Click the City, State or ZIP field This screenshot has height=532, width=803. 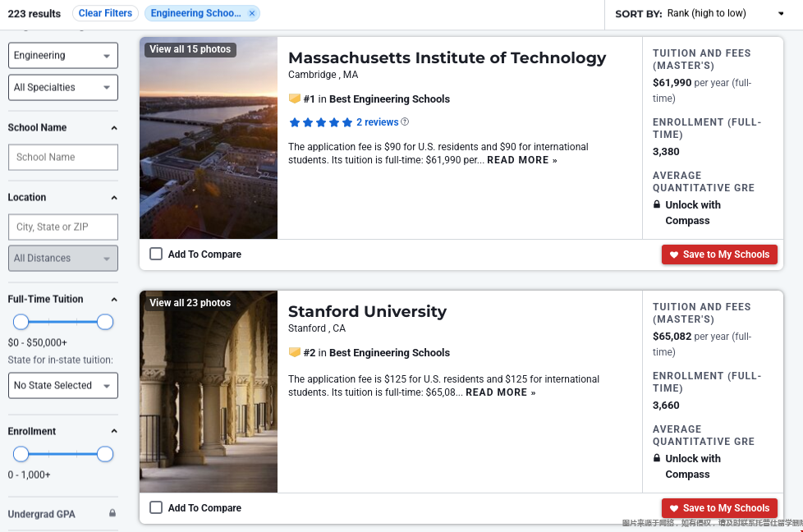coord(63,227)
